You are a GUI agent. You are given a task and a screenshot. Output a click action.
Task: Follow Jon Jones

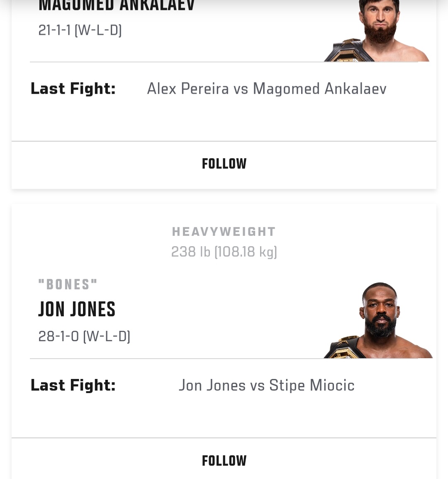224,461
